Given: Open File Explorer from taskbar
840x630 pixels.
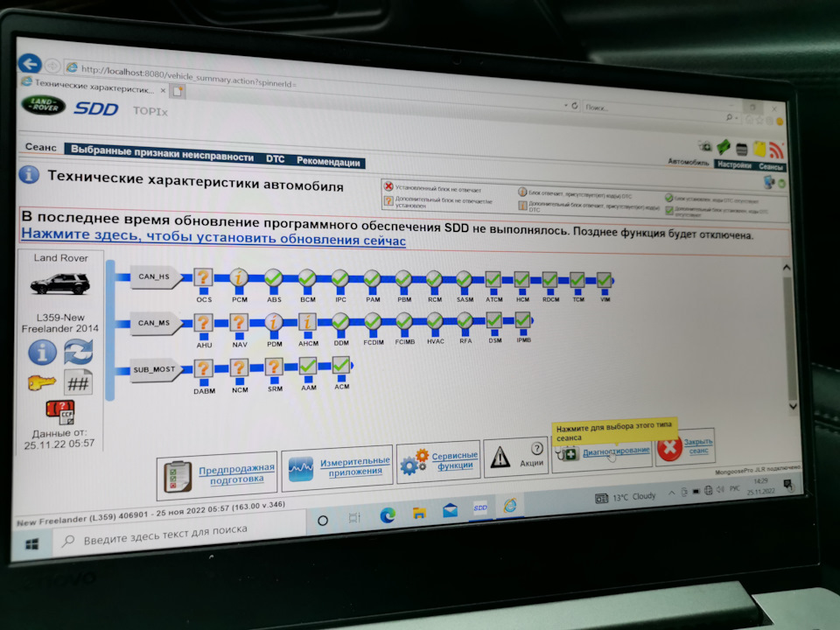Looking at the screenshot, I should pyautogui.click(x=419, y=512).
